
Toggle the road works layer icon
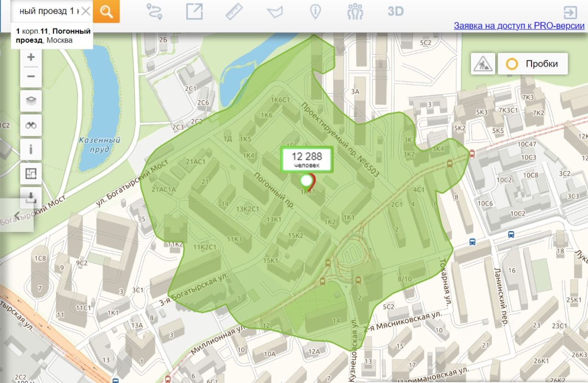point(482,64)
